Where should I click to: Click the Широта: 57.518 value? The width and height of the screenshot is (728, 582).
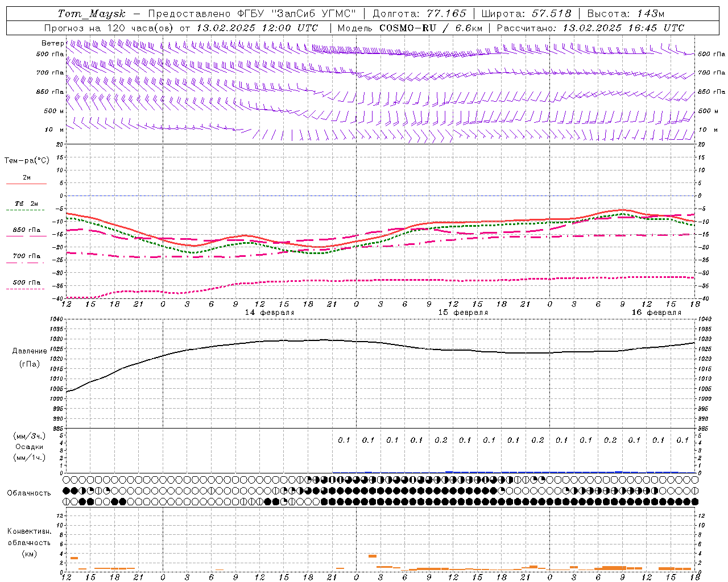click(x=526, y=14)
